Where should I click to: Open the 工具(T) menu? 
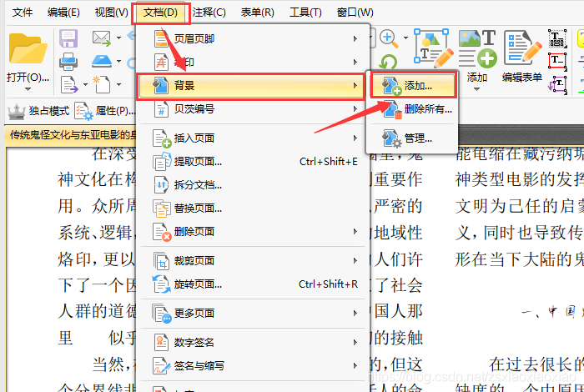pyautogui.click(x=305, y=13)
